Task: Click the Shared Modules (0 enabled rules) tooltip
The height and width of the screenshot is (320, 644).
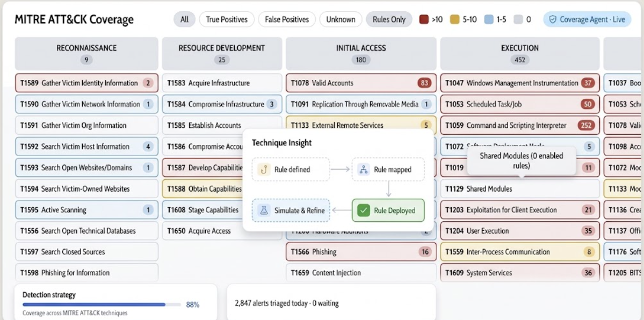Action: click(522, 161)
